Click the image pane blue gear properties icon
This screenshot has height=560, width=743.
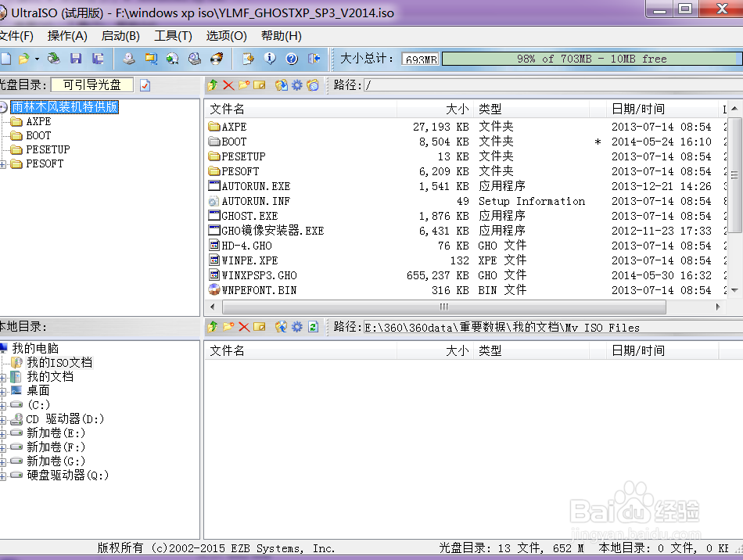(297, 85)
